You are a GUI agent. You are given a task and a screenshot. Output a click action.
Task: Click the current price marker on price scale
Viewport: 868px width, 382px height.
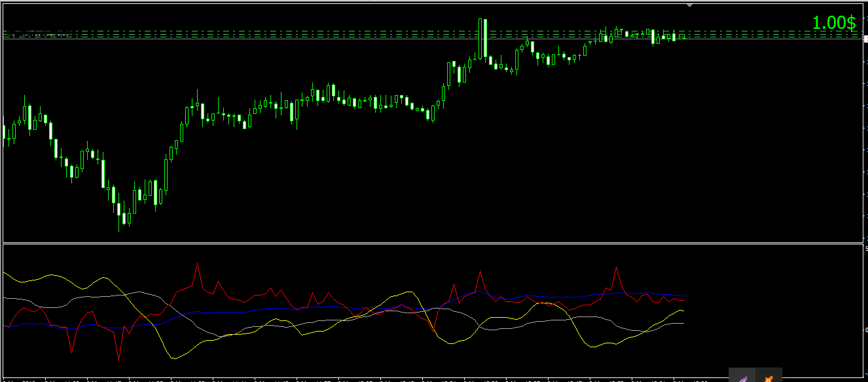tap(865, 39)
